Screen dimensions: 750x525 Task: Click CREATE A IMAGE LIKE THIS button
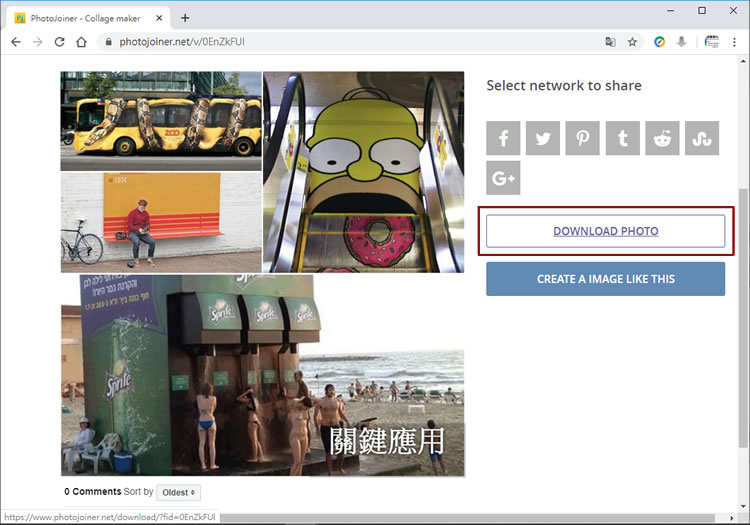point(606,279)
